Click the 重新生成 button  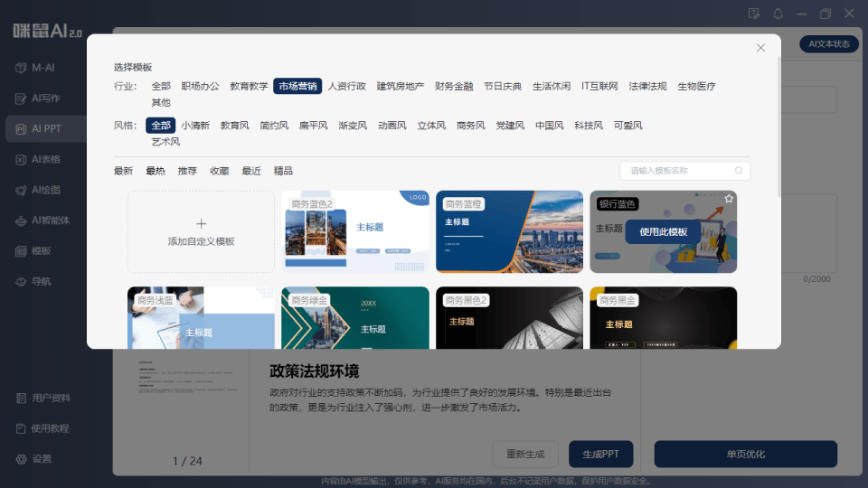pos(525,455)
